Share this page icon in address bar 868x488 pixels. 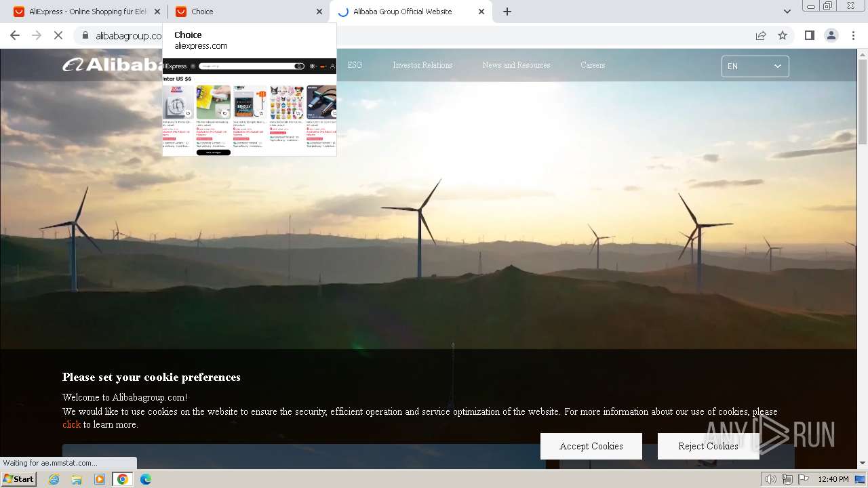[761, 35]
